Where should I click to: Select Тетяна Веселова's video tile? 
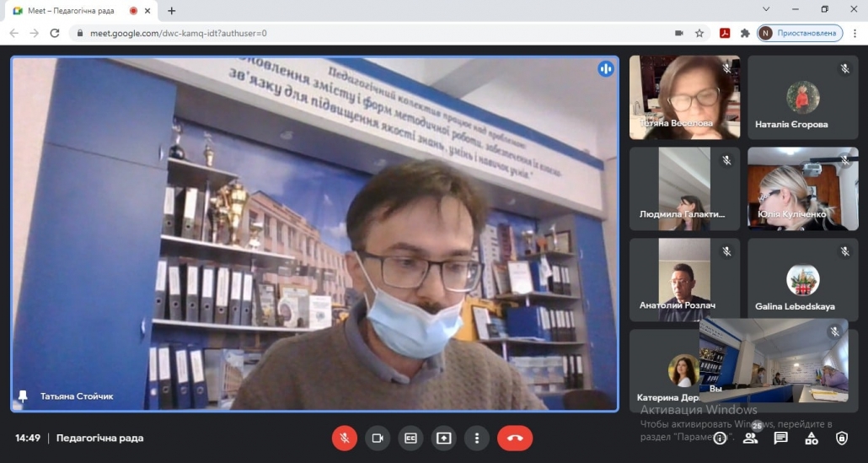point(684,97)
